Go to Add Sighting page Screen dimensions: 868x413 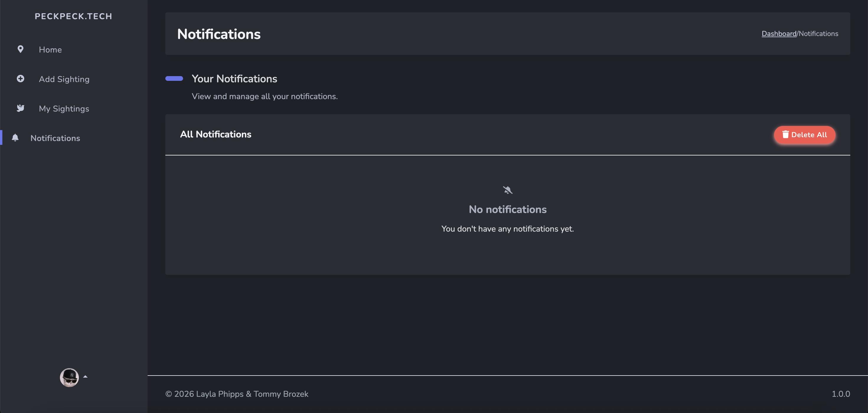pos(64,79)
